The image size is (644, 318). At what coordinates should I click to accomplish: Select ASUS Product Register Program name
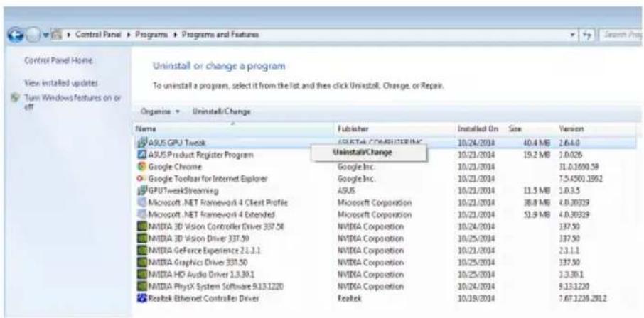click(200, 155)
